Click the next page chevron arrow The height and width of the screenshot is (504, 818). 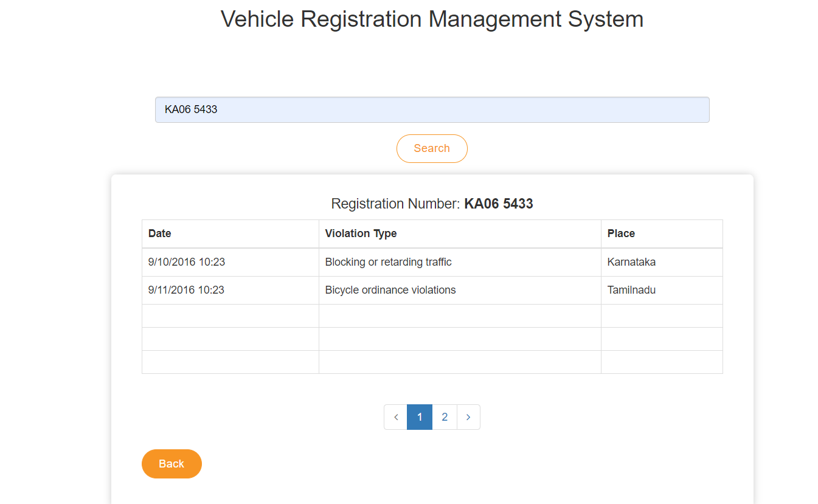coord(468,417)
